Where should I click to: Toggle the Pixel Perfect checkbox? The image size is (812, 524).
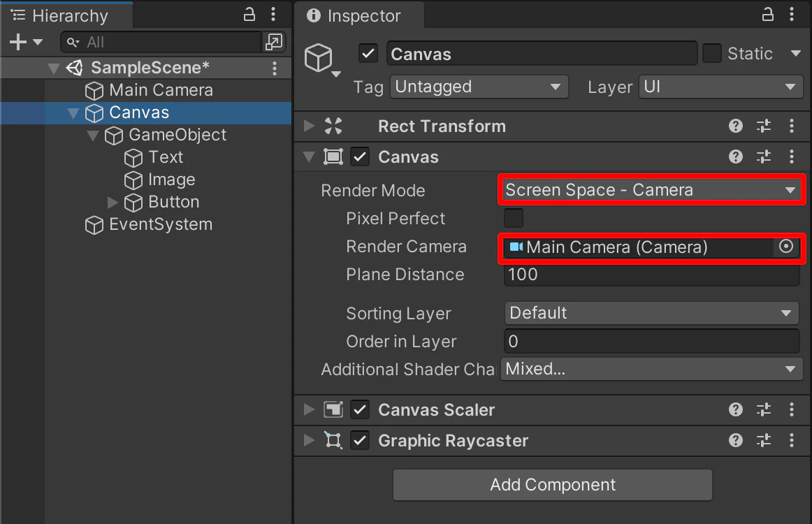pos(514,218)
